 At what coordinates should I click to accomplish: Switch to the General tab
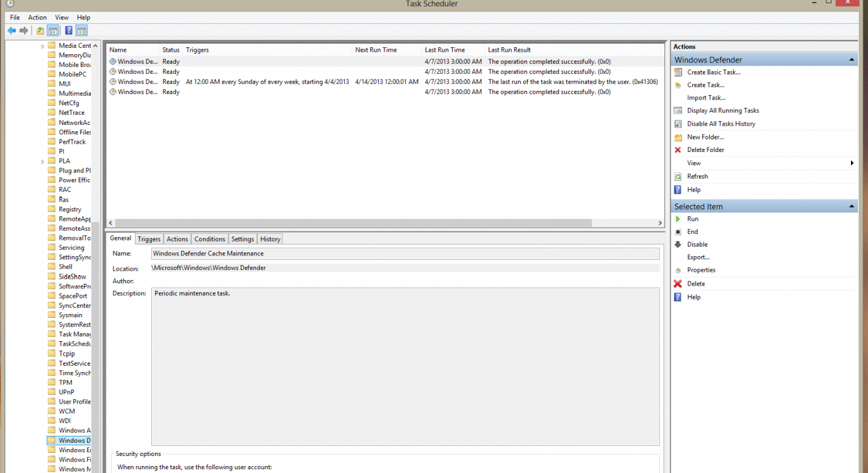(x=120, y=238)
